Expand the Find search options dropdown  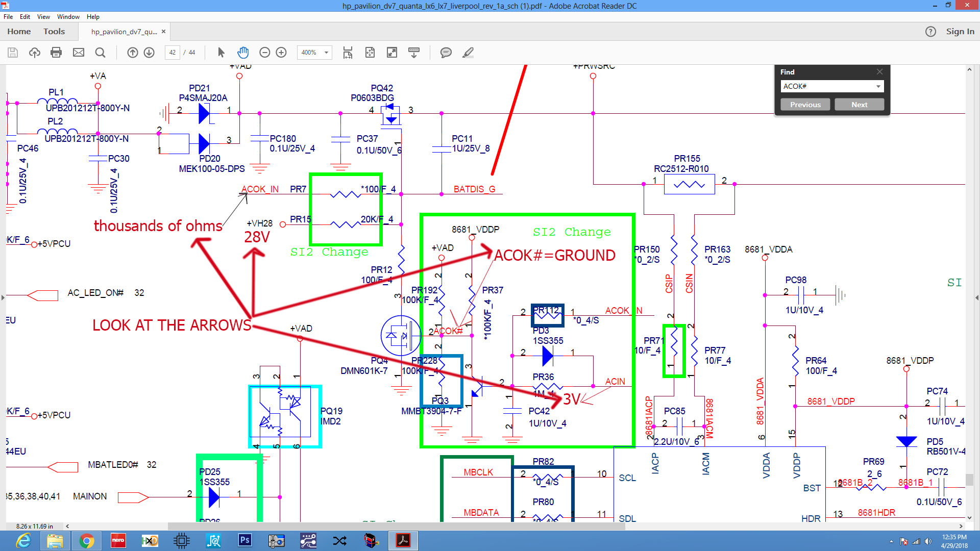pos(878,86)
